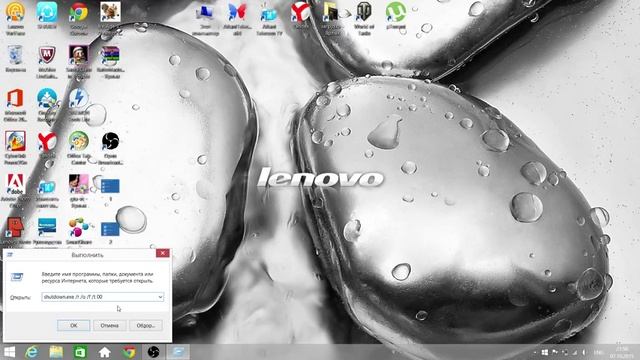Open the McAfee desktop shortcut
The width and height of the screenshot is (640, 360).
(47, 61)
